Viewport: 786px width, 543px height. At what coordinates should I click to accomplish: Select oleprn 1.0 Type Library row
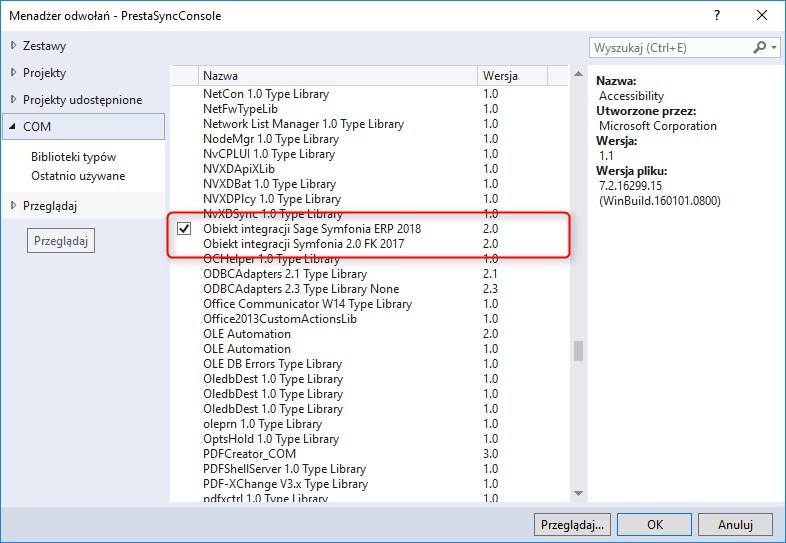pyautogui.click(x=370, y=424)
